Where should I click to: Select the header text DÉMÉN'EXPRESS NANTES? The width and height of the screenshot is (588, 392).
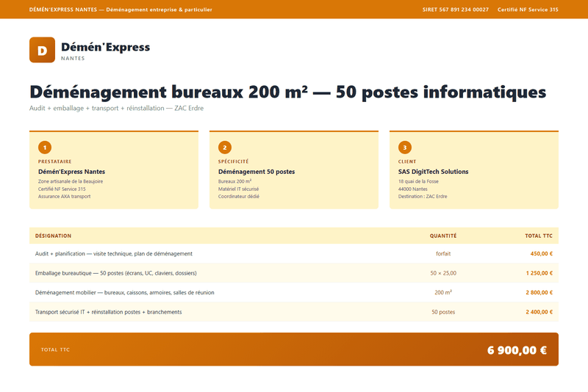(x=63, y=10)
